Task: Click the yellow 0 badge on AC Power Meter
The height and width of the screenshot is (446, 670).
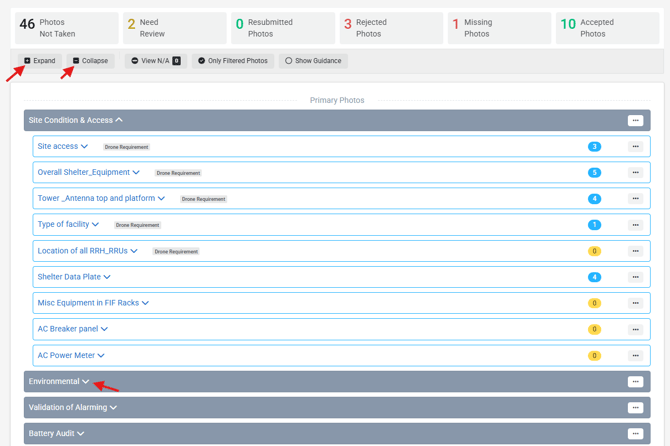Action: pos(594,355)
